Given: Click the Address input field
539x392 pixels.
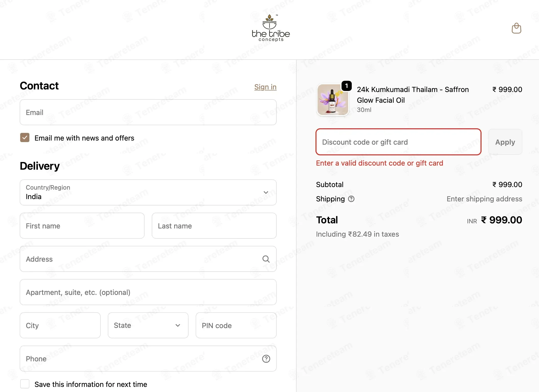Looking at the screenshot, I should 148,259.
